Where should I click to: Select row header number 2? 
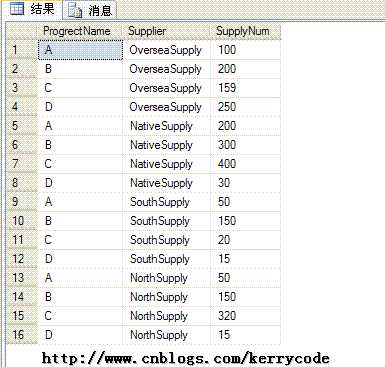(x=22, y=69)
